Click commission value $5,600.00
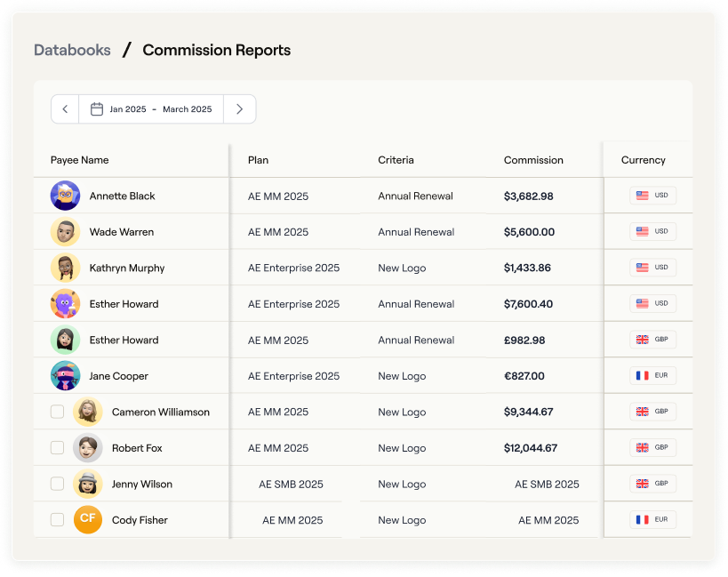728x577 pixels. (x=529, y=232)
